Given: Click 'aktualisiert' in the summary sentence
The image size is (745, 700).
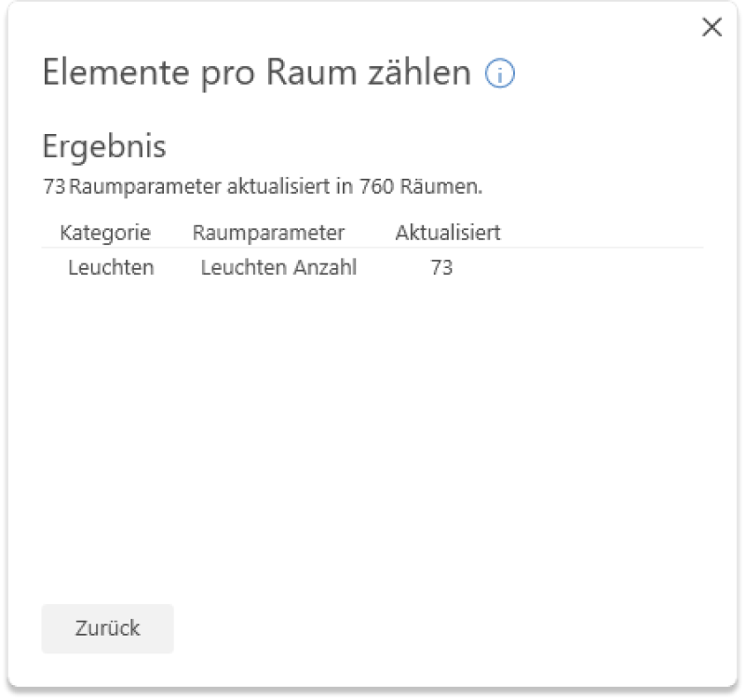Looking at the screenshot, I should (279, 186).
